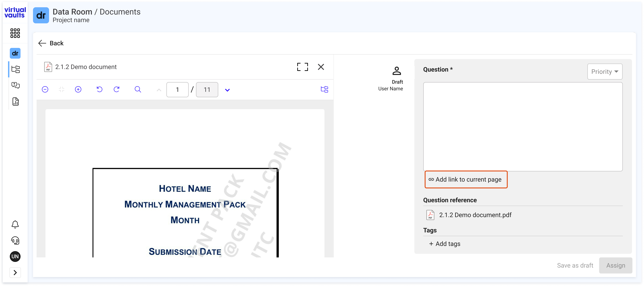Show document in folder tree icon
The width and height of the screenshot is (644, 286).
coord(324,89)
